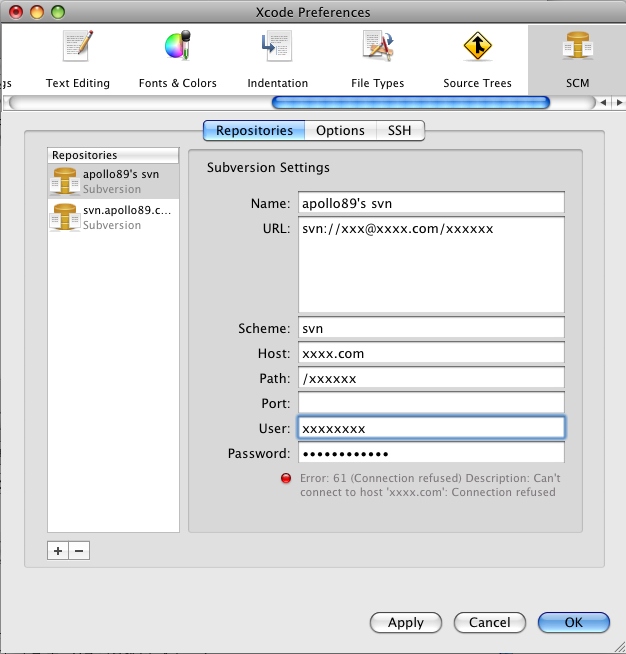The height and width of the screenshot is (654, 626).
Task: Click the toolbar horizontal scrollbar thumb
Action: [x=410, y=102]
